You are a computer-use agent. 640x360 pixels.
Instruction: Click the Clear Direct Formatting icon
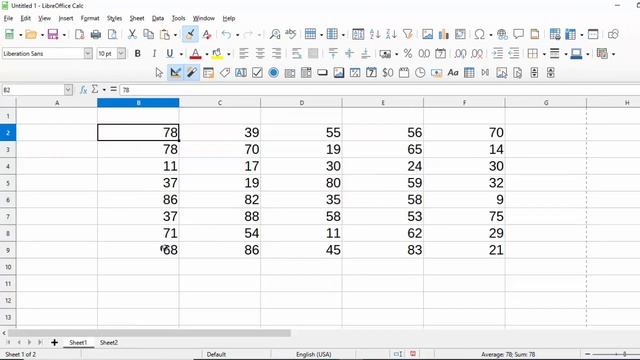[207, 34]
